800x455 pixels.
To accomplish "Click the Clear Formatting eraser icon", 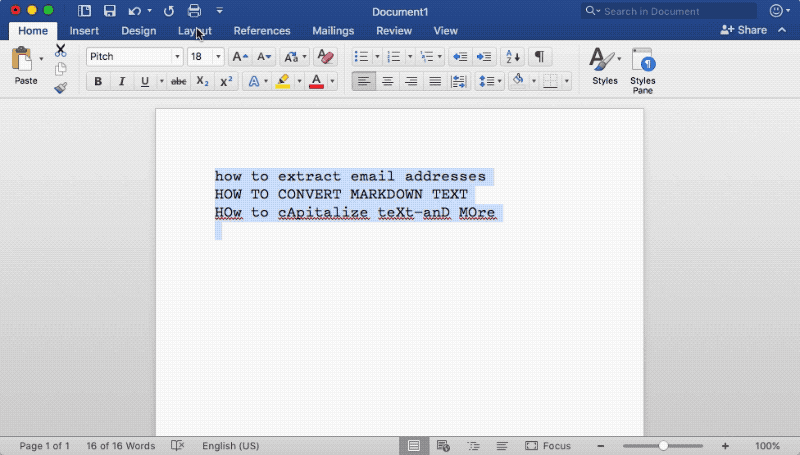I will 325,57.
